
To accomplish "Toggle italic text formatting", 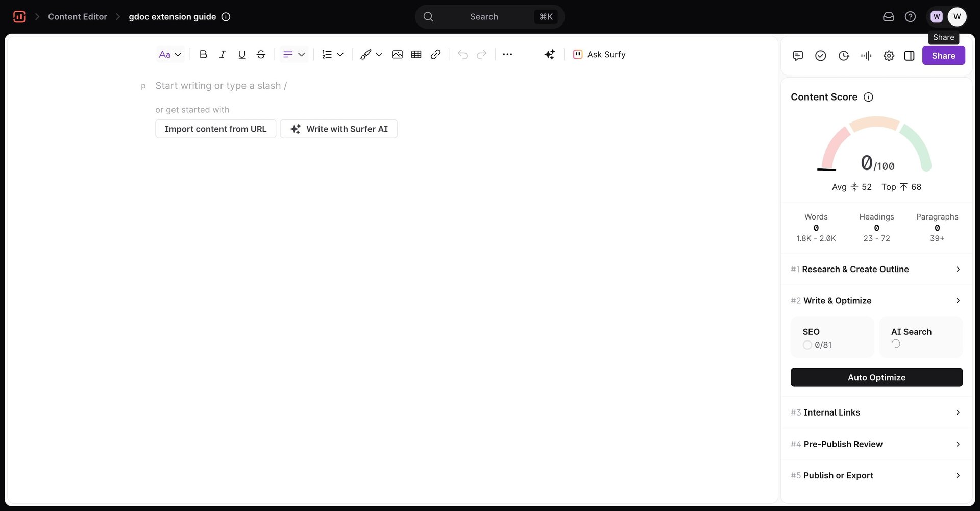I will point(223,55).
